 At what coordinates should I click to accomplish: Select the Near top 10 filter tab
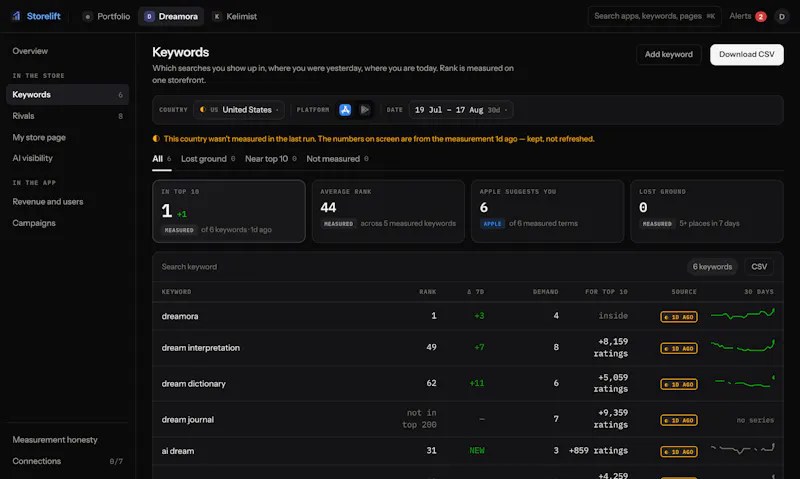click(270, 159)
